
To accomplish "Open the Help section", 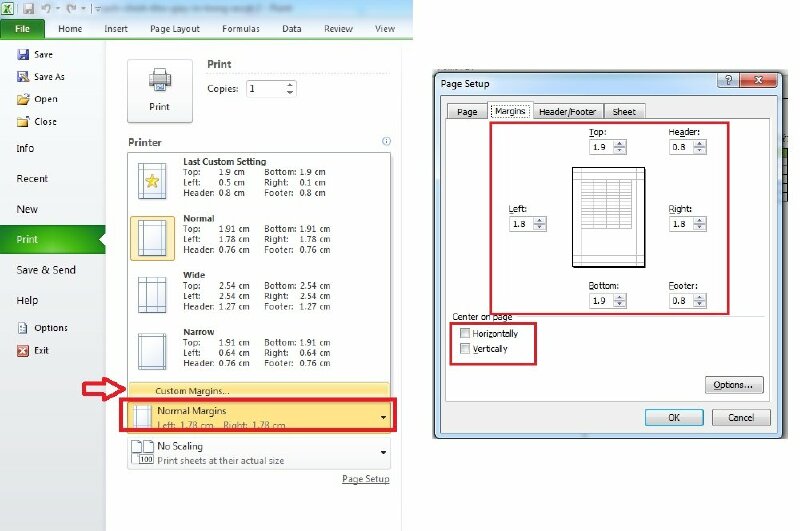I will tap(27, 300).
